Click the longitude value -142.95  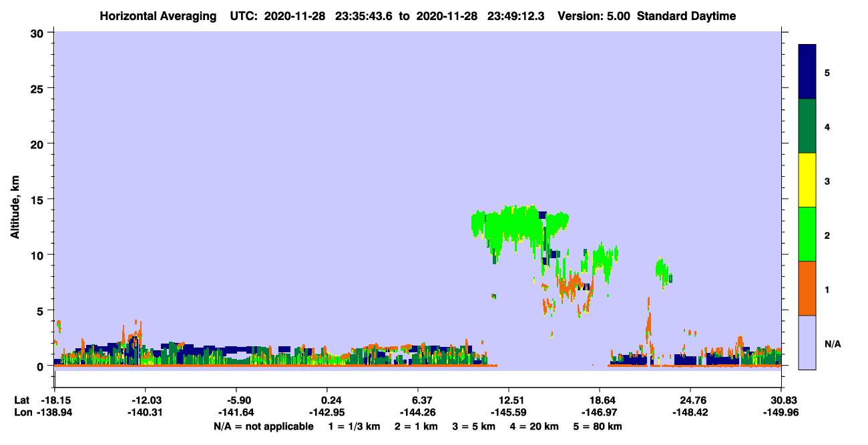[327, 413]
